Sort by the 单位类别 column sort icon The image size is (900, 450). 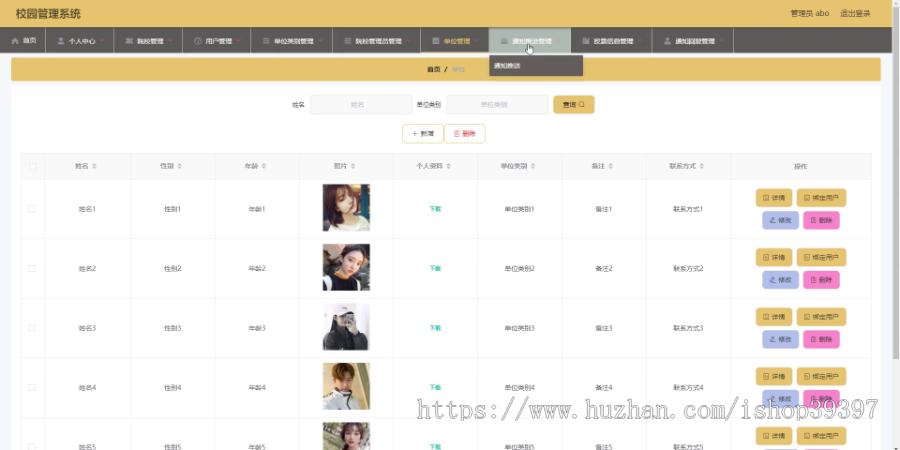(x=533, y=166)
